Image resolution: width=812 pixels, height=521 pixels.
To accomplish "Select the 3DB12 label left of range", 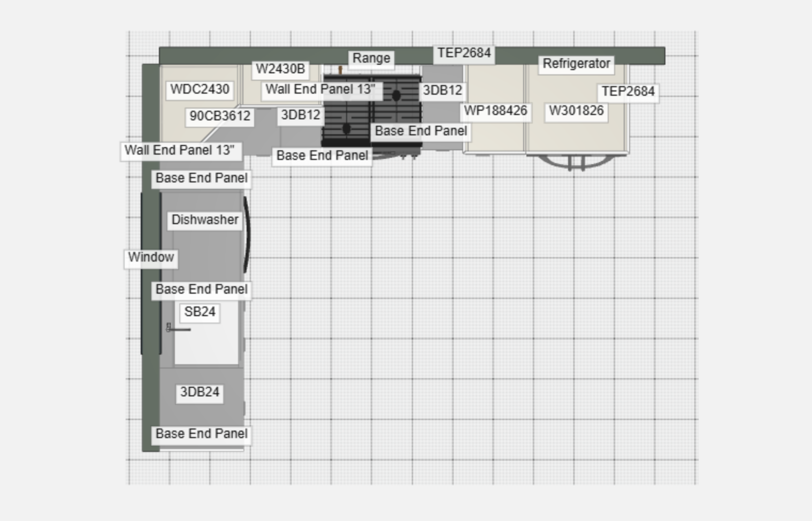I will point(301,115).
